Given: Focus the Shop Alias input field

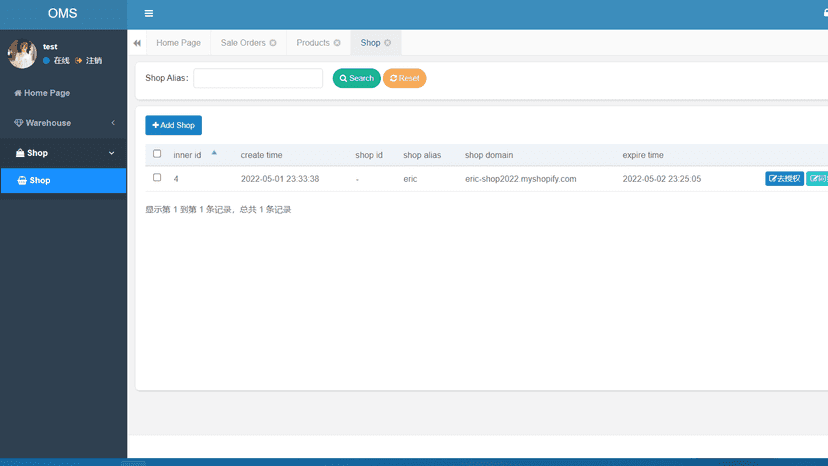Looking at the screenshot, I should (258, 78).
